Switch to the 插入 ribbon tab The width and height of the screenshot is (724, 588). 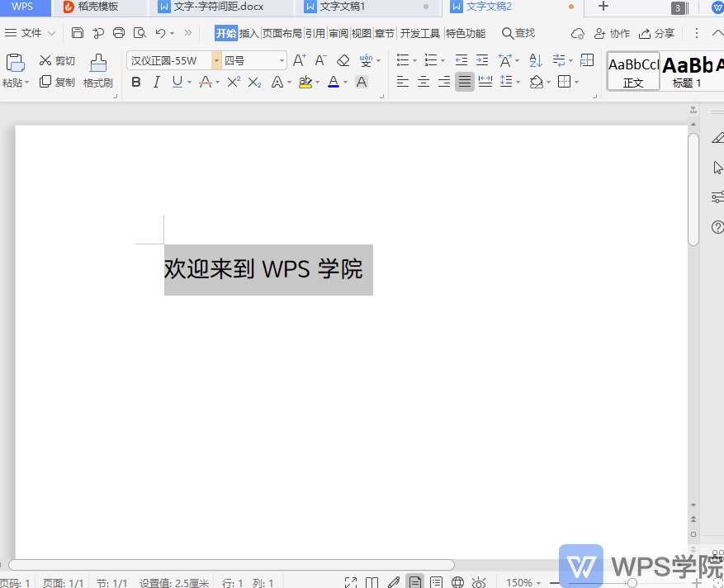(x=248, y=34)
